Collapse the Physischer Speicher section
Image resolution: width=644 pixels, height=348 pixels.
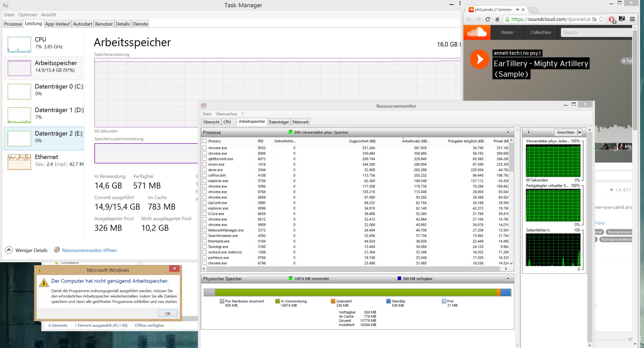507,279
